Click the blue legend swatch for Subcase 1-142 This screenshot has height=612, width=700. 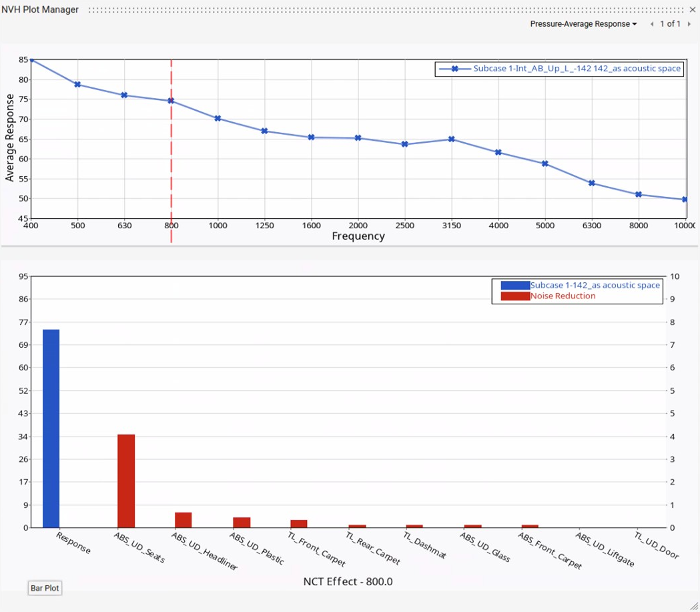514,285
